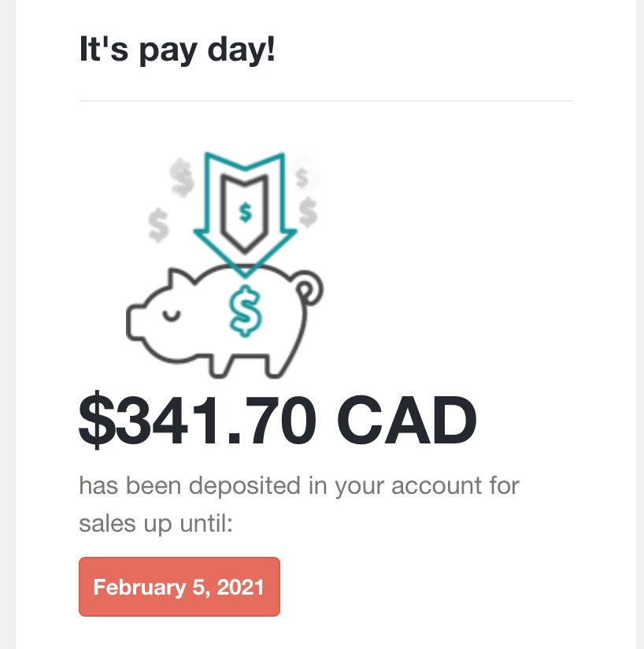
Task: Click the faded dollar sign top right of arrow
Action: coord(302,177)
